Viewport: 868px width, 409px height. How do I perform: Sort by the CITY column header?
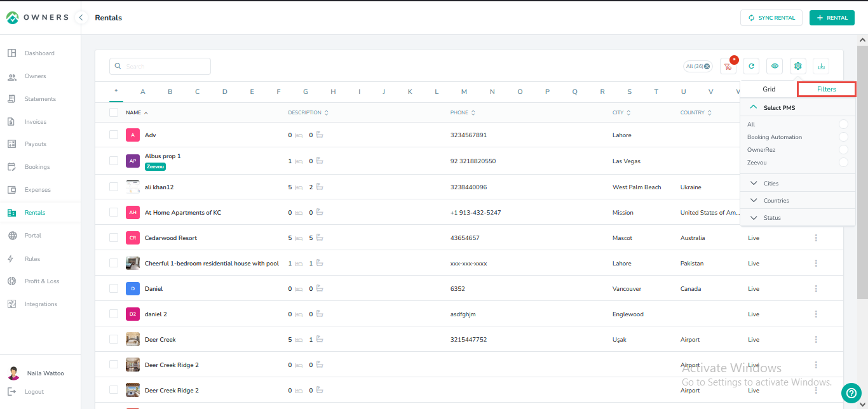click(x=621, y=112)
